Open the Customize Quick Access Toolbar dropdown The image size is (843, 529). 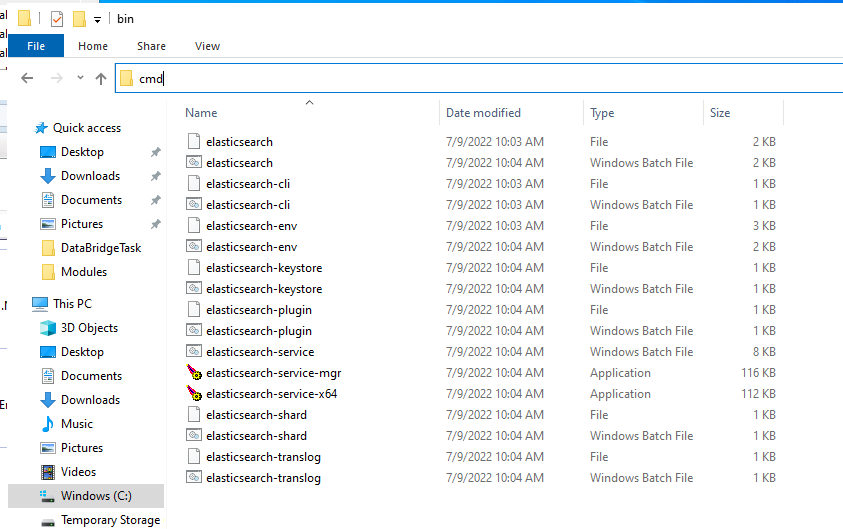97,20
